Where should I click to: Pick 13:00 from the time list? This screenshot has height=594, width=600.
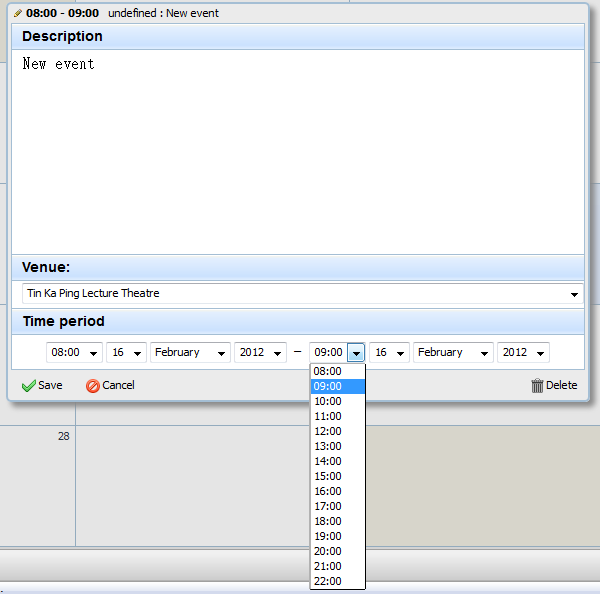(x=338, y=446)
